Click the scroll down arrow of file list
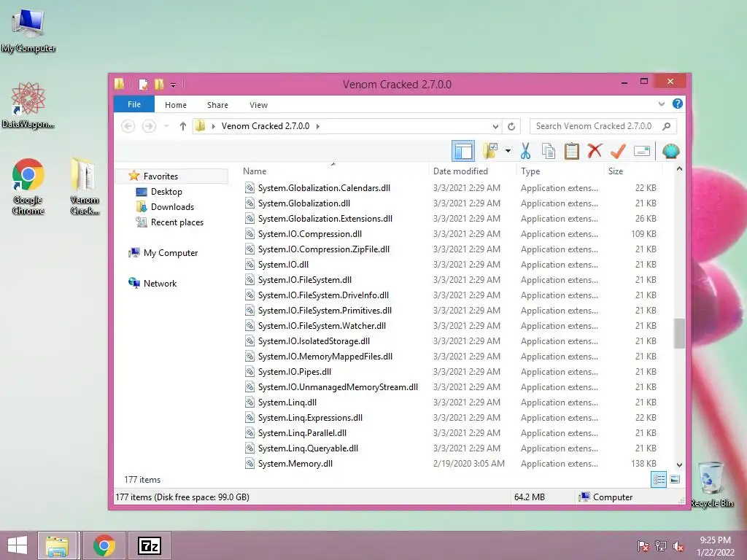This screenshot has height=560, width=747. 679,464
